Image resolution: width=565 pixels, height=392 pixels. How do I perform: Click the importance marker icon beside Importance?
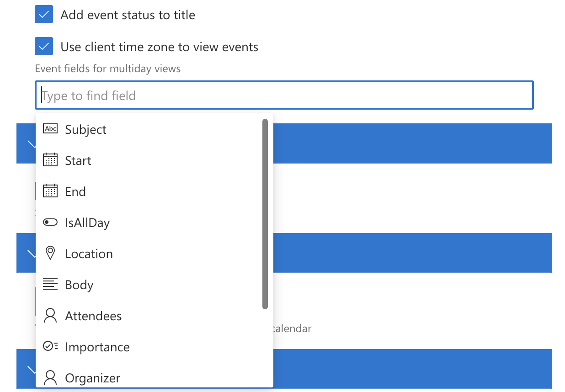pos(50,346)
